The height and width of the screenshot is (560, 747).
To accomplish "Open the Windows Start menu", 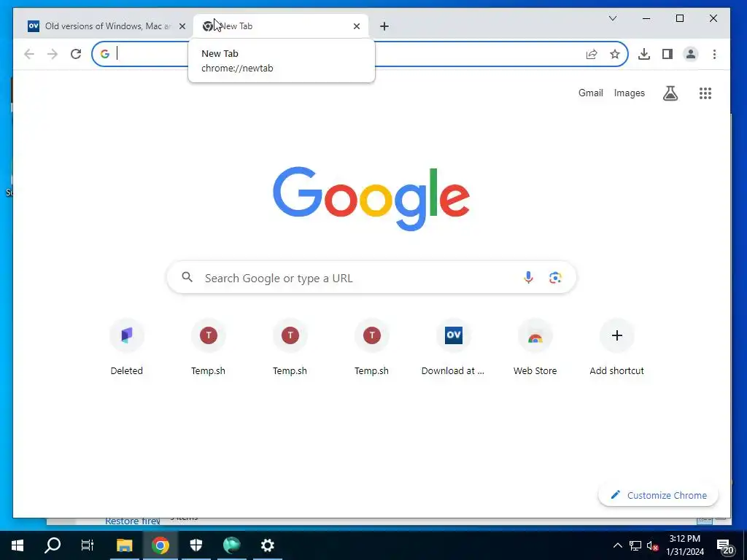I will tap(18, 545).
